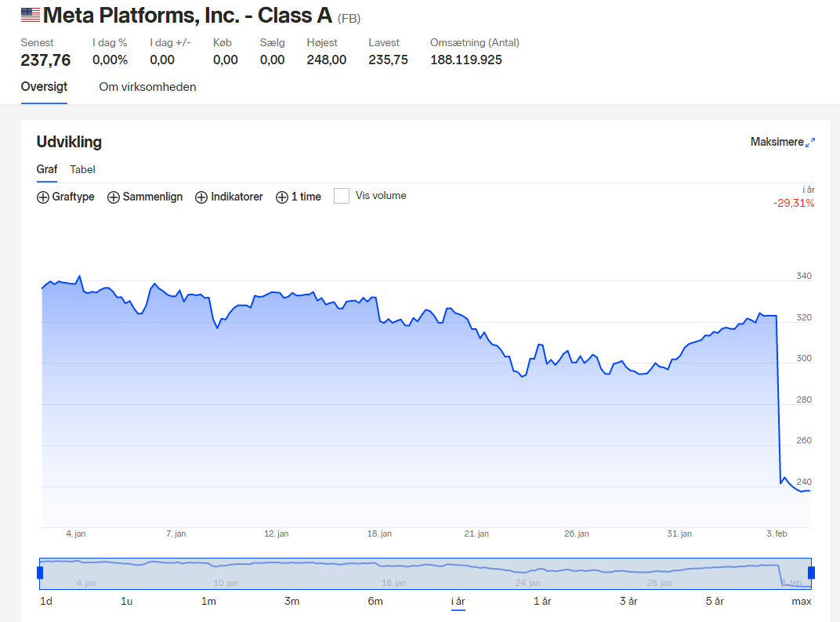Click the plus icon next to Sammenlign
Screen dimensions: 840x622
[x=114, y=197]
